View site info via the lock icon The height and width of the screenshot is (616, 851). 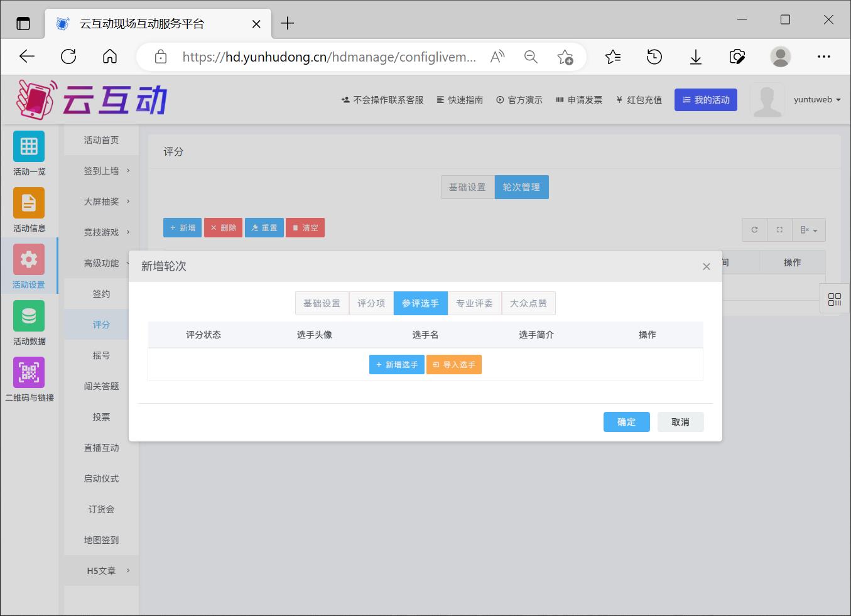pyautogui.click(x=161, y=57)
